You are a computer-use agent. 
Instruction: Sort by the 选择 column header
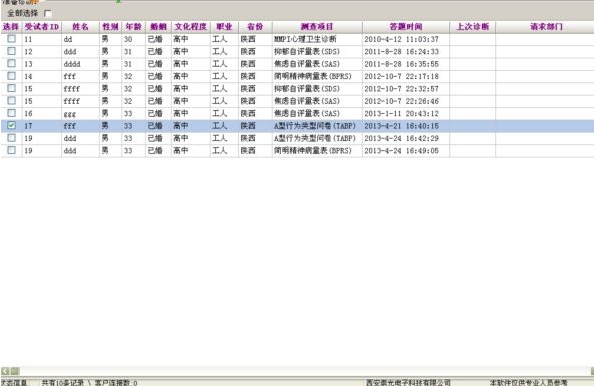(x=11, y=27)
